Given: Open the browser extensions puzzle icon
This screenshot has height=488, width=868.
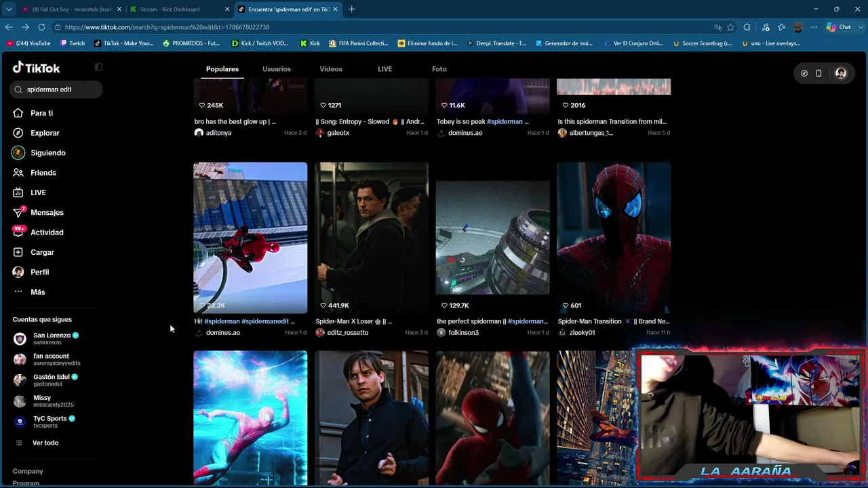Looking at the screenshot, I should pyautogui.click(x=747, y=27).
